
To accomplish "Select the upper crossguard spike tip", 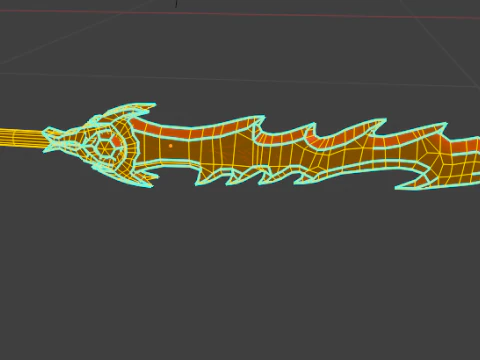I will click(153, 105).
